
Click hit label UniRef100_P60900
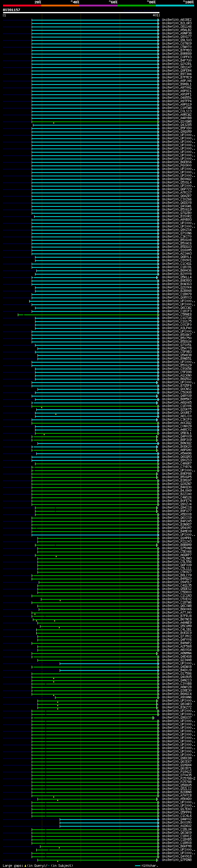click(x=176, y=165)
